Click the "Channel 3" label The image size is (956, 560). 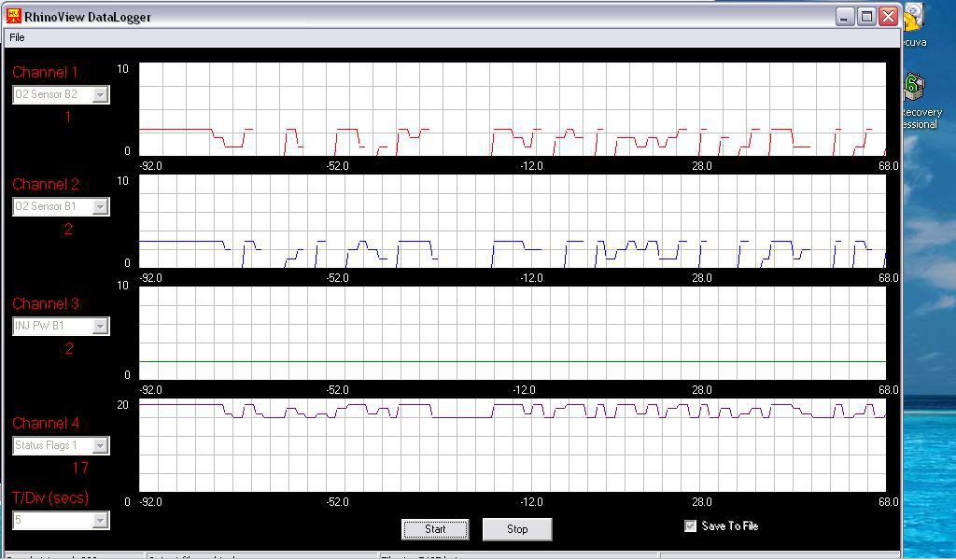coord(46,304)
